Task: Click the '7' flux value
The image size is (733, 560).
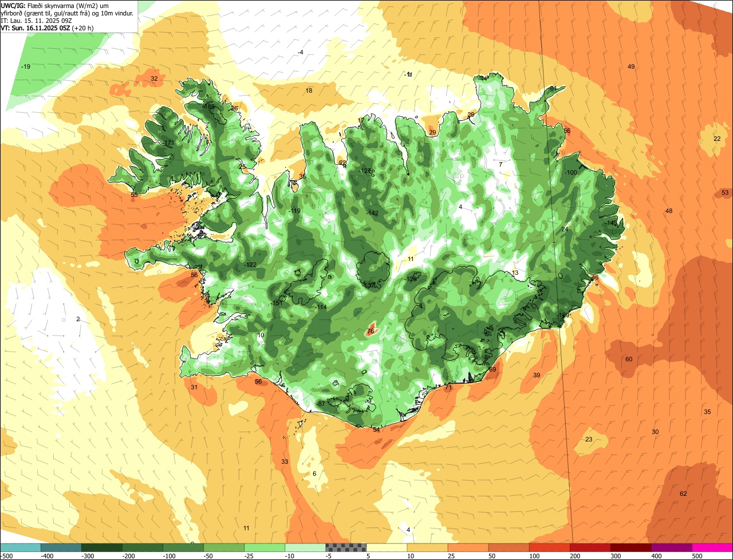Action: (x=501, y=164)
